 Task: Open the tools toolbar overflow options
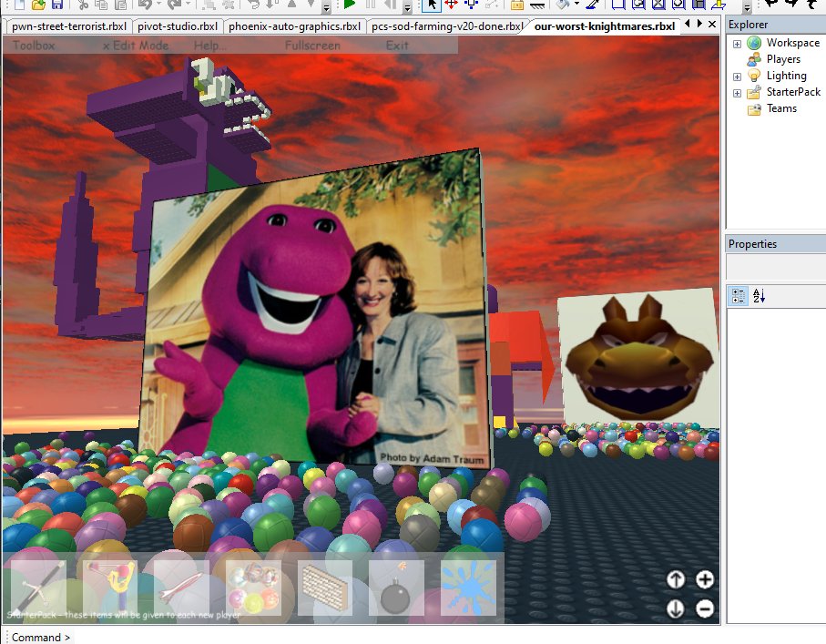747,7
